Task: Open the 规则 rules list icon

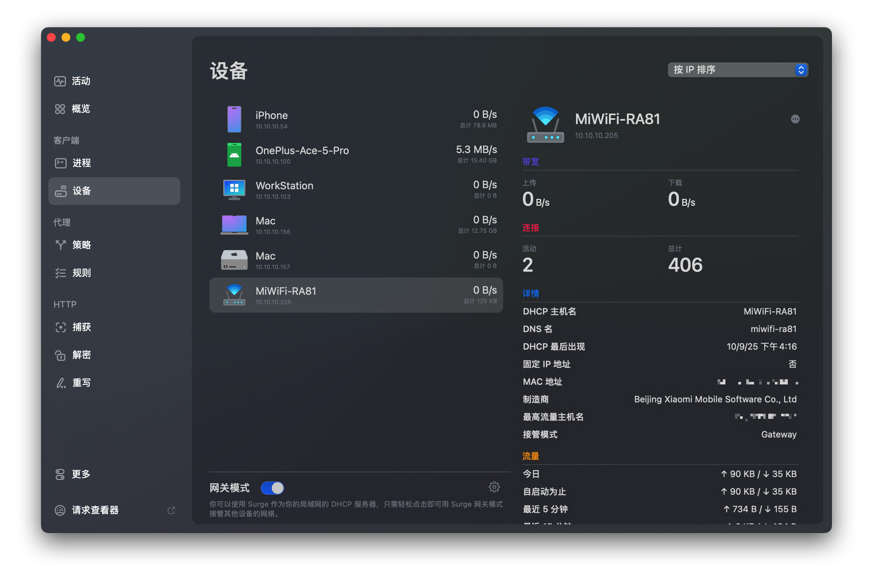Action: tap(60, 273)
